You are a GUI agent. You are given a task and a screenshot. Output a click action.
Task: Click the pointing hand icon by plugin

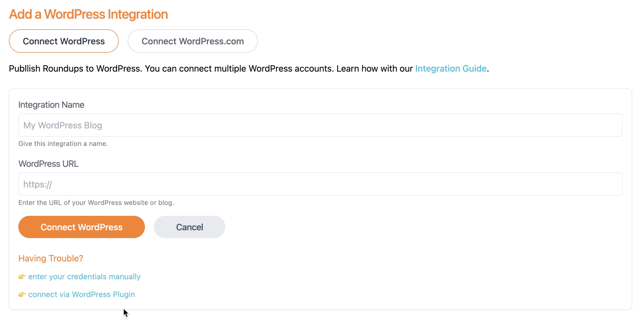[x=22, y=294]
